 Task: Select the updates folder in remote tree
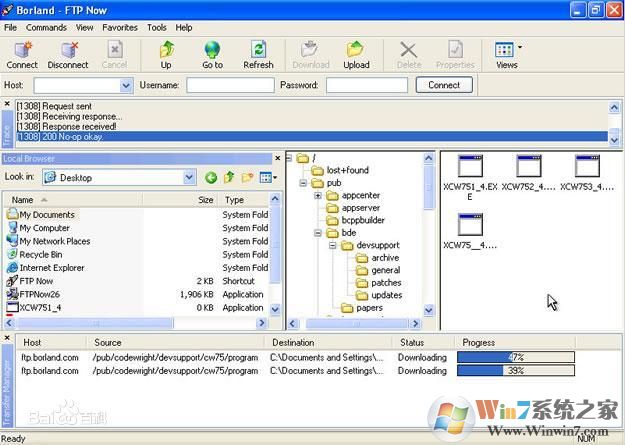point(386,295)
